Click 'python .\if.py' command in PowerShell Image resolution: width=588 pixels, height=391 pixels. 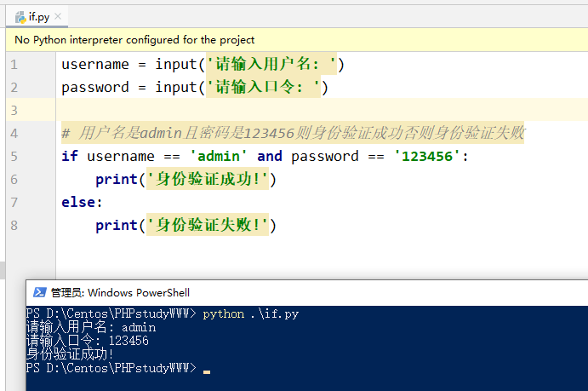[250, 313]
